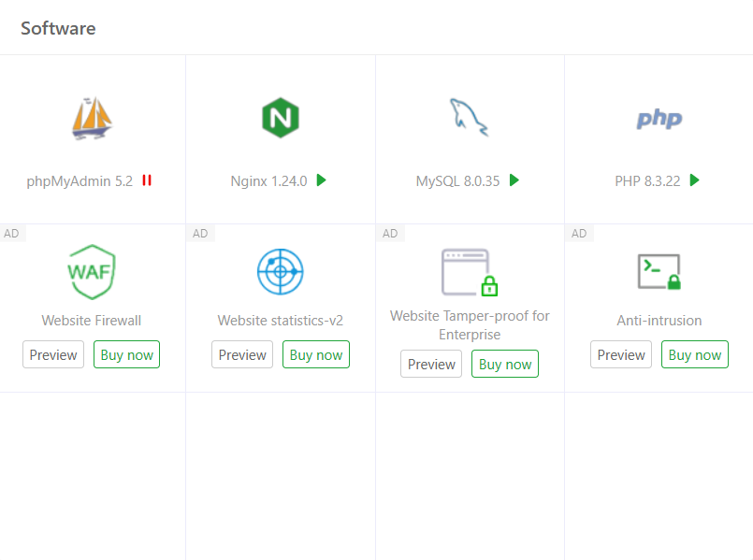Image resolution: width=753 pixels, height=560 pixels.
Task: Open the MySQL dolphin icon
Action: (468, 118)
